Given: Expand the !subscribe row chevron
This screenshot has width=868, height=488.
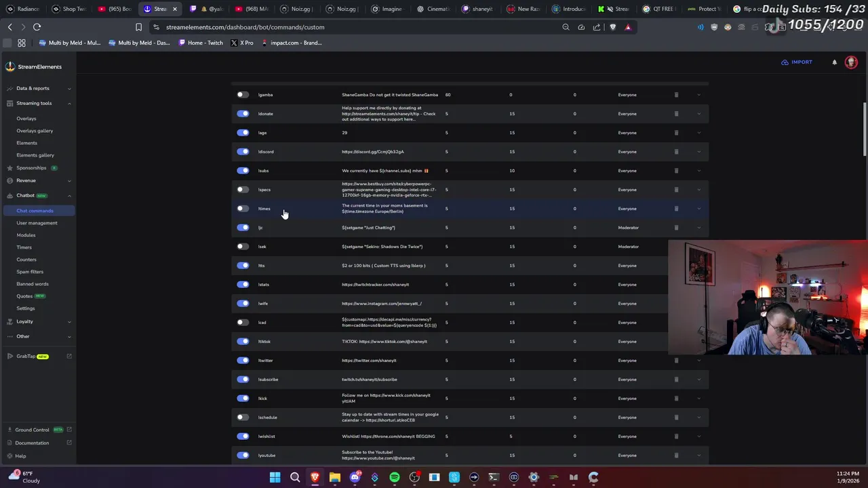Looking at the screenshot, I should click(698, 380).
